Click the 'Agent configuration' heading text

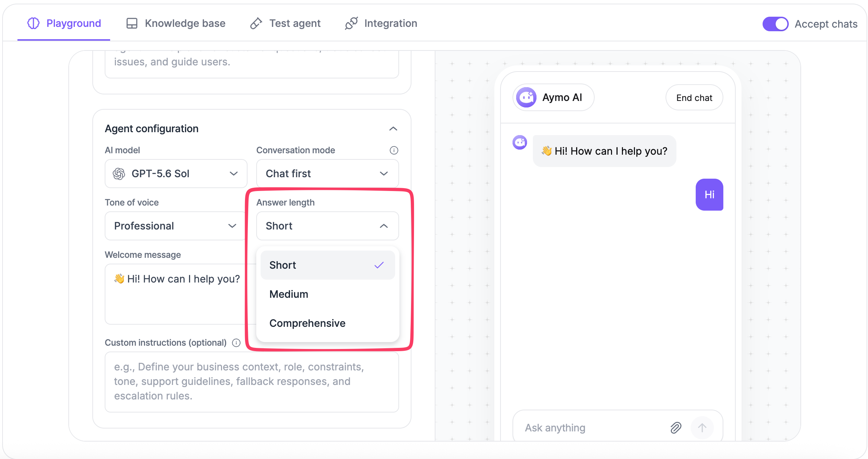click(x=152, y=129)
